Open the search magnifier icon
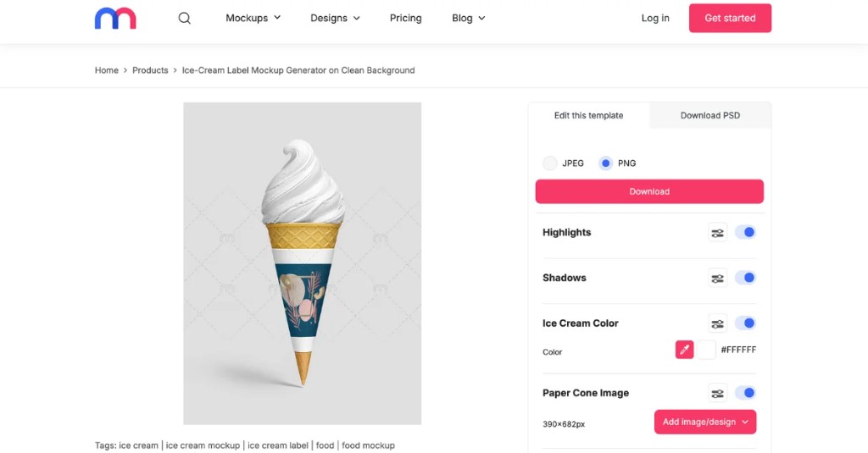This screenshot has height=453, width=868. (185, 18)
